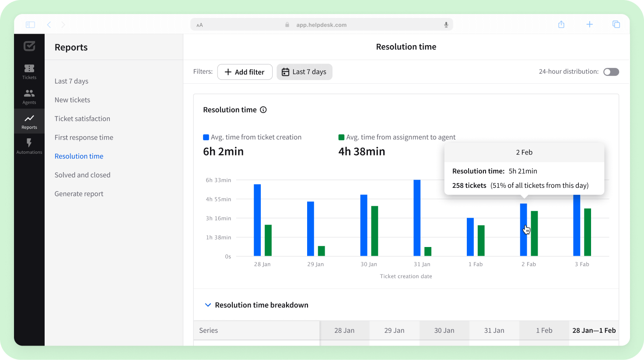Select Ticket satisfaction in the report list
This screenshot has height=360, width=644.
[82, 118]
